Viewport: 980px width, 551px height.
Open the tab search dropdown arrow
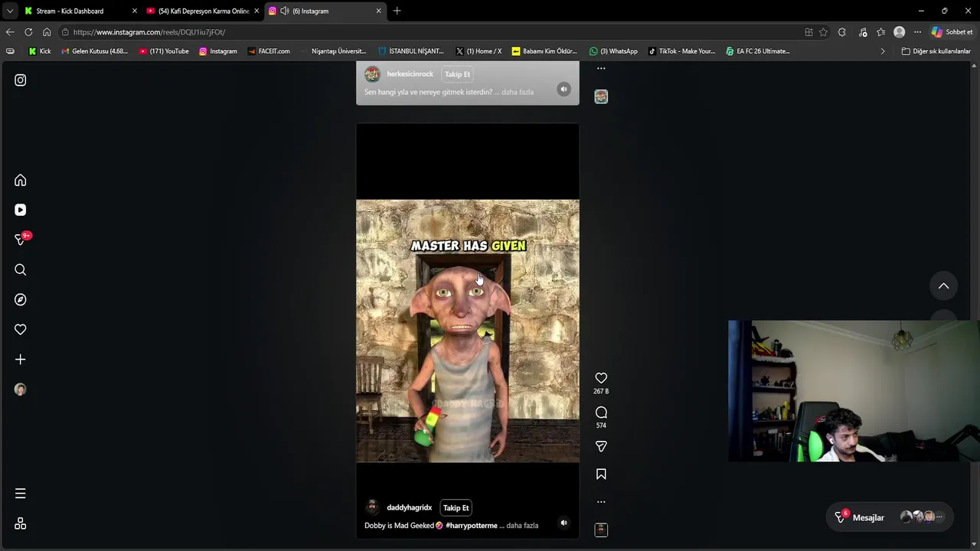[9, 11]
